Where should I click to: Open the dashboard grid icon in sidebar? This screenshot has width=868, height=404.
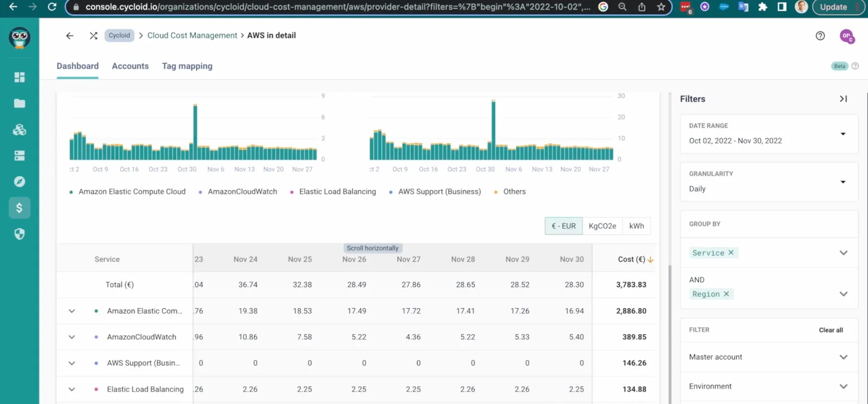(x=20, y=77)
